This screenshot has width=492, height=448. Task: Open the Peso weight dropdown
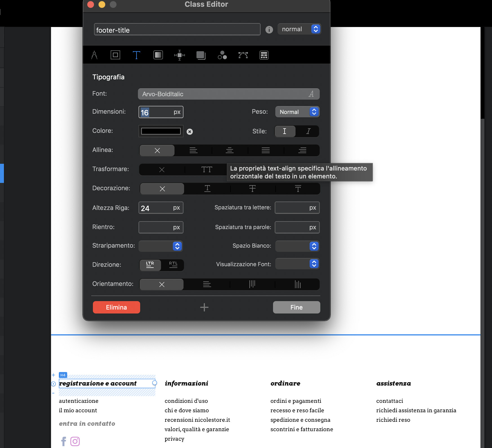coord(297,112)
